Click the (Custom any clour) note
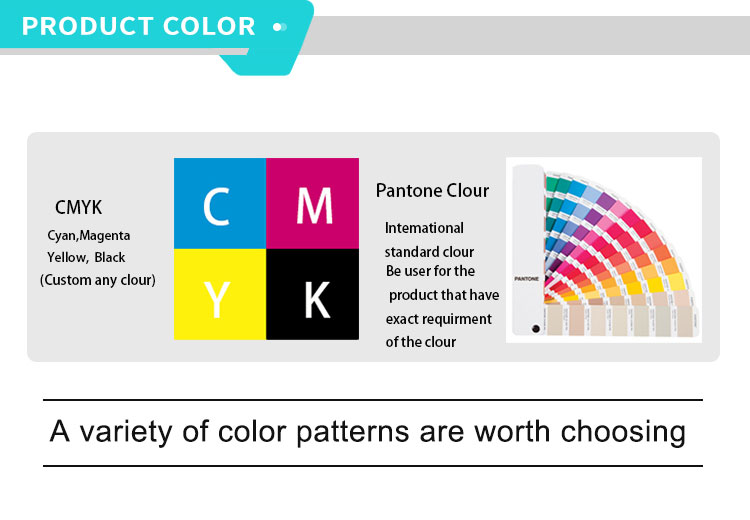Viewport: 750px width, 520px height. click(98, 280)
